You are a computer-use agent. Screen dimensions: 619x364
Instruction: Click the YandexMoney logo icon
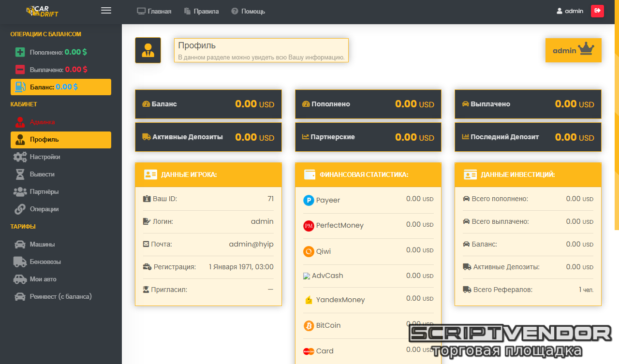click(x=309, y=300)
